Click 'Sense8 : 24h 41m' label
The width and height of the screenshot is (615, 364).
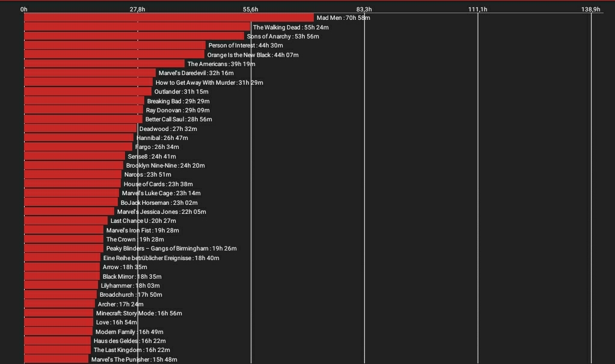151,156
